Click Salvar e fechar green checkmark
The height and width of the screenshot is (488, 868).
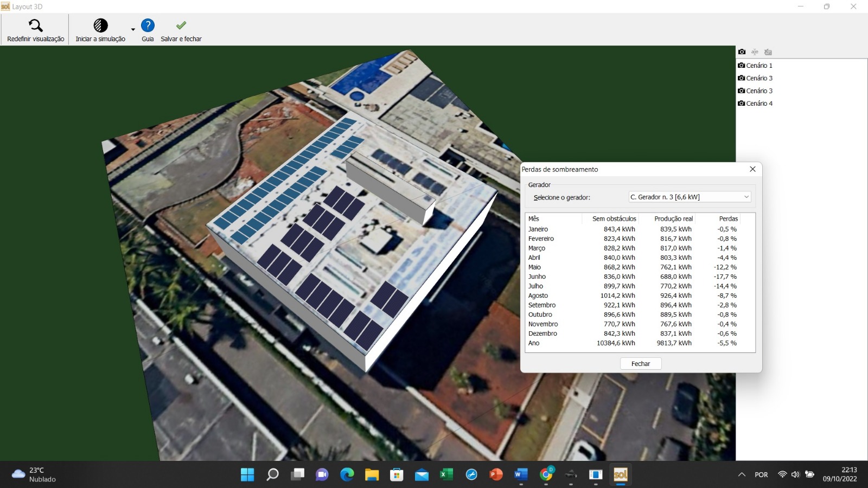[181, 26]
